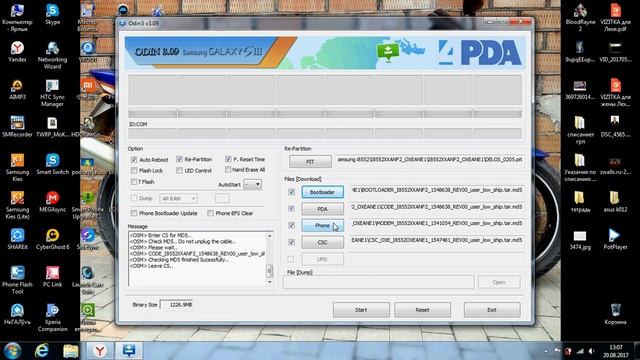Toggle the F. Reset Time checkbox
The width and height of the screenshot is (640, 360).
[228, 159]
